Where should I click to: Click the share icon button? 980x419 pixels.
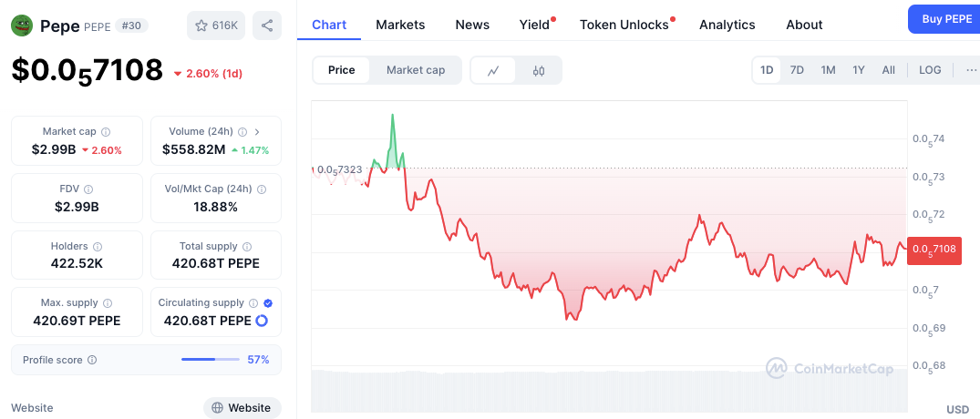click(267, 26)
